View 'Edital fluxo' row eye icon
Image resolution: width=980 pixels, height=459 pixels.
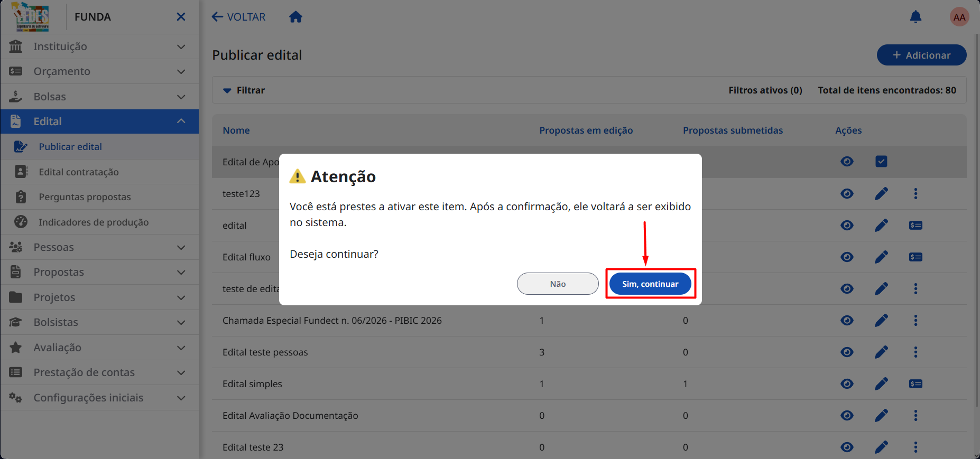(847, 257)
